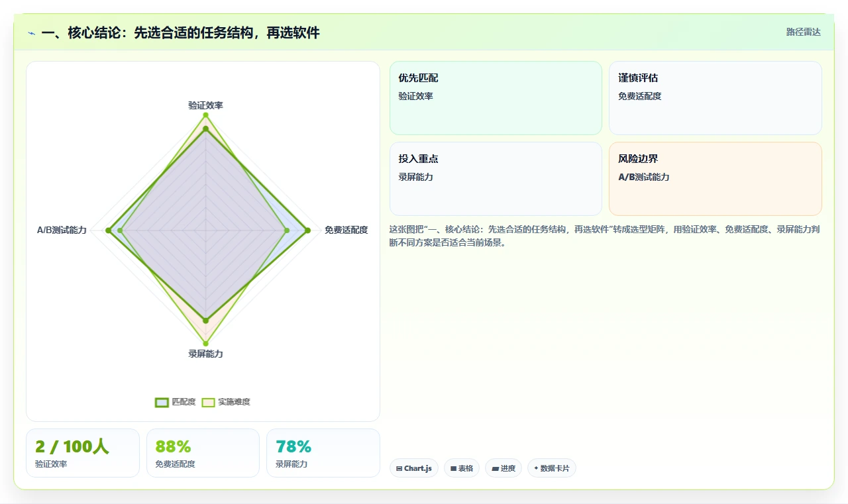
Task: Toggle the 匹配度 legend entry
Action: (176, 402)
